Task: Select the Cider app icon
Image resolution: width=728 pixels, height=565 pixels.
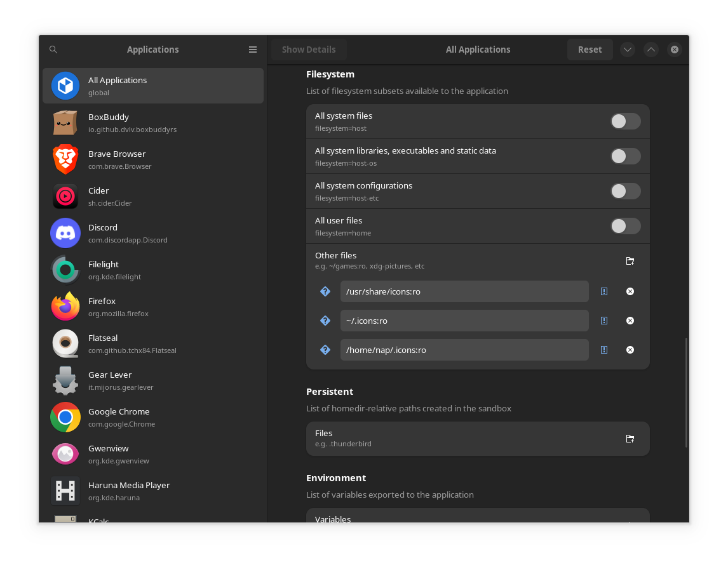Action: (65, 196)
